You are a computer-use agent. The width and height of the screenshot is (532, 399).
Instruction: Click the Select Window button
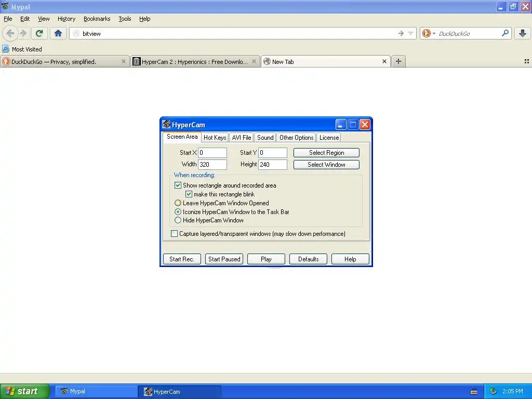pyautogui.click(x=326, y=165)
